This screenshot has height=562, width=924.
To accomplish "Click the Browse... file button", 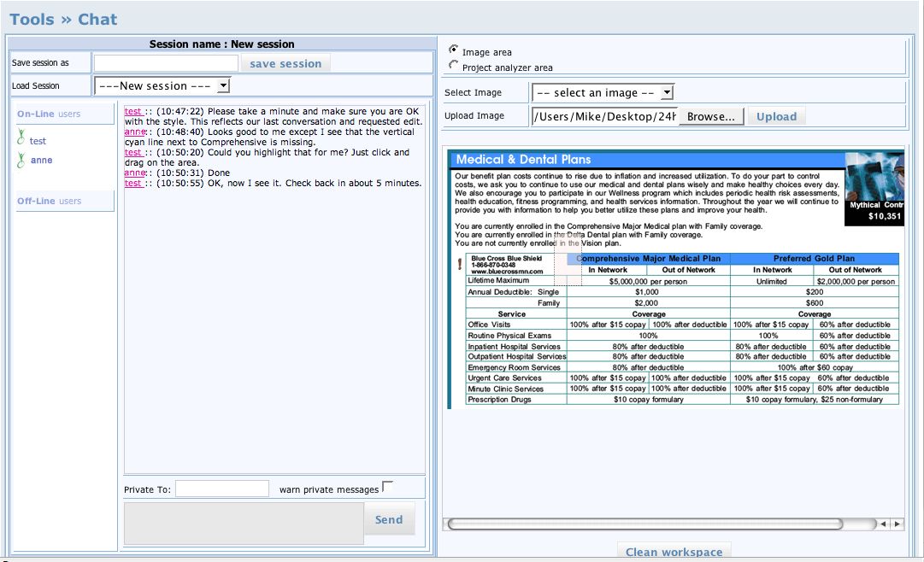I will click(711, 116).
